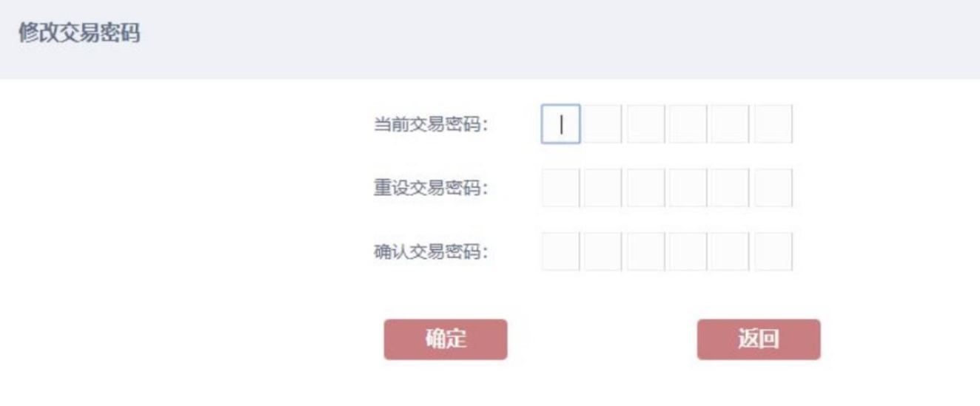Focus first digit box of 当前交易密码
The height and width of the screenshot is (406, 980).
click(560, 124)
